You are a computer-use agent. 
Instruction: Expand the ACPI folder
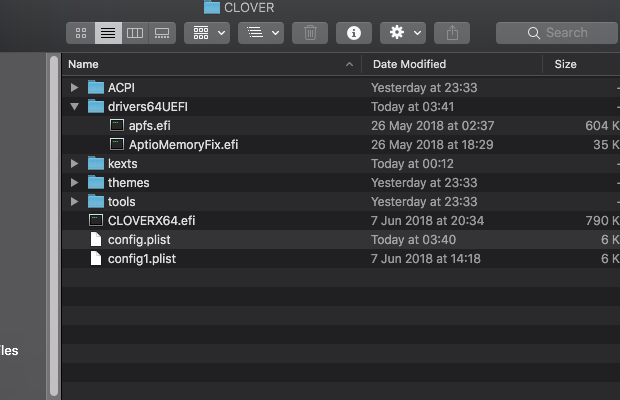(x=74, y=87)
